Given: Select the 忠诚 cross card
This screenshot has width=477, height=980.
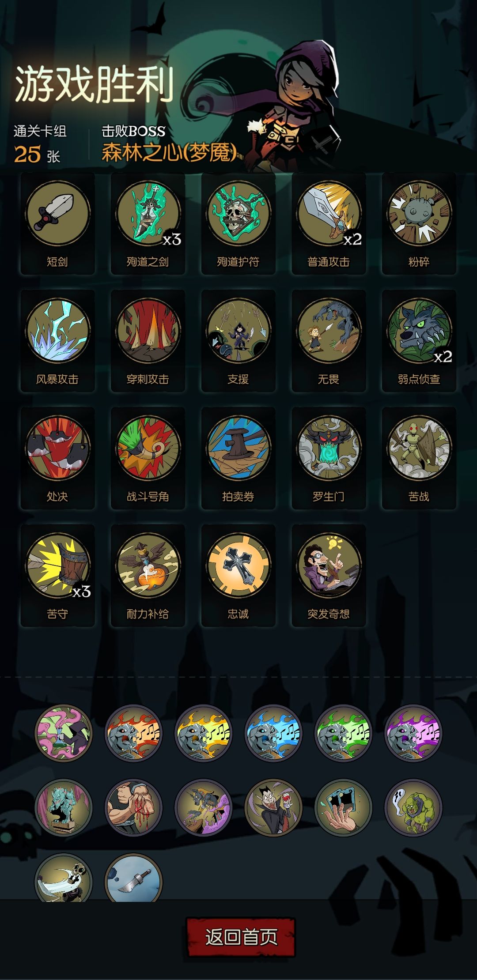Looking at the screenshot, I should pos(238,576).
